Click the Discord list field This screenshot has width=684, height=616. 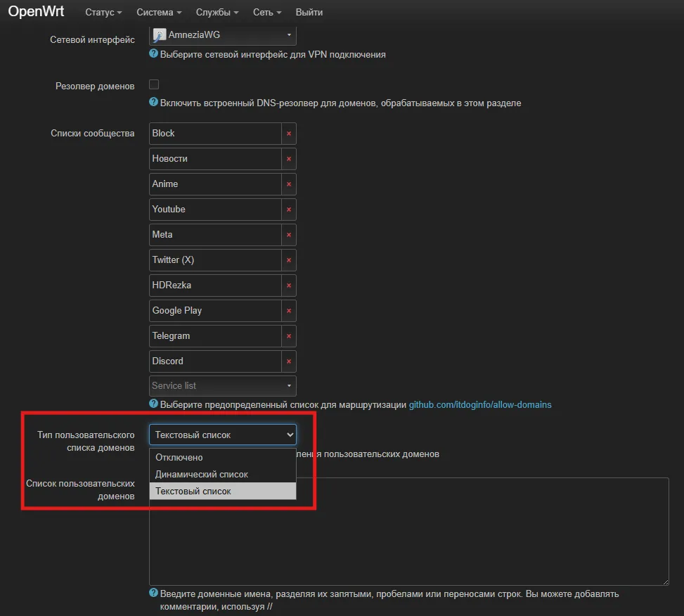coord(215,361)
